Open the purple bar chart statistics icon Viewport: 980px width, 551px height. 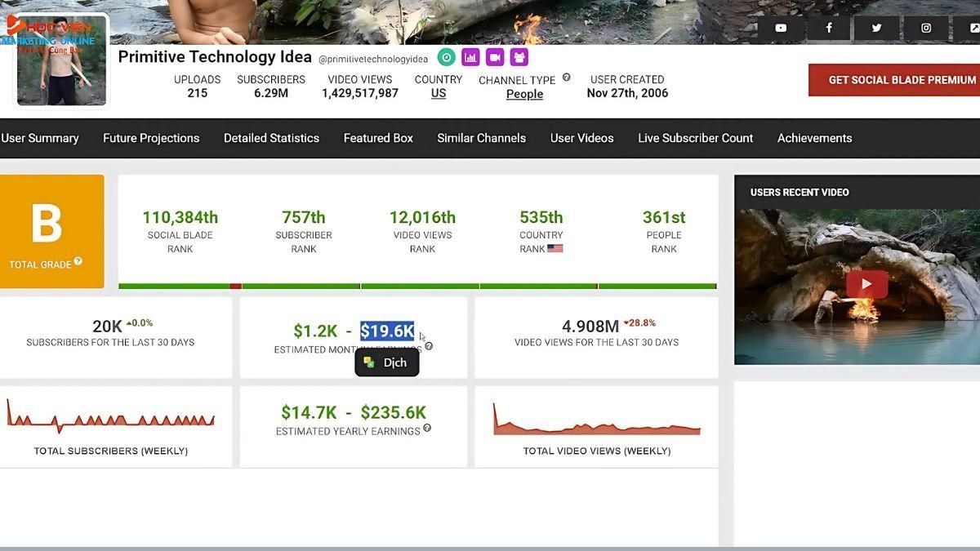470,57
